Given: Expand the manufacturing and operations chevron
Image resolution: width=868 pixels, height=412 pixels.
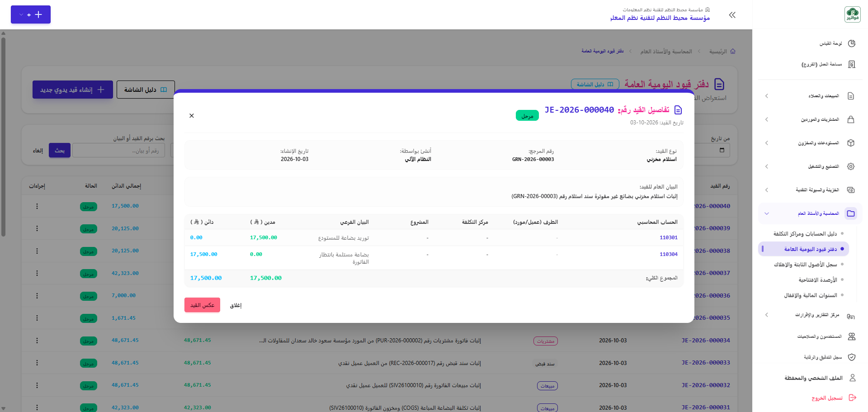Looking at the screenshot, I should pyautogui.click(x=767, y=166).
